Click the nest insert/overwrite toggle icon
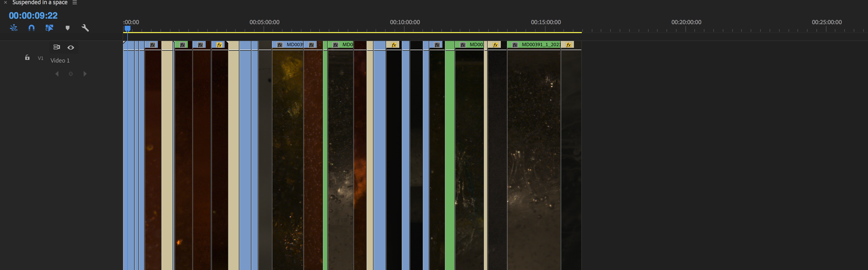Screen dimensions: 868x270 pyautogui.click(x=49, y=28)
